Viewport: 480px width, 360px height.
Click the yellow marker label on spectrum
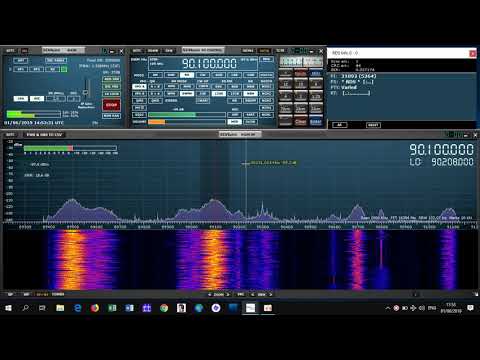tap(273, 163)
